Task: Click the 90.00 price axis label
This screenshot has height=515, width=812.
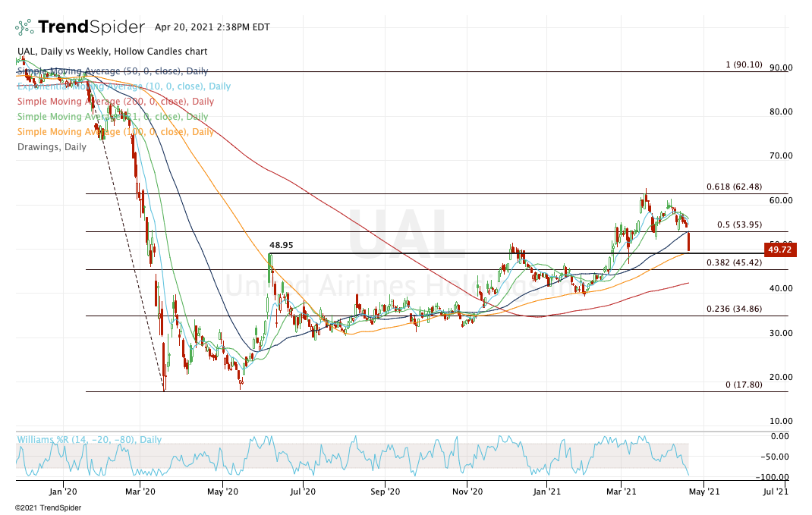Action: (781, 68)
